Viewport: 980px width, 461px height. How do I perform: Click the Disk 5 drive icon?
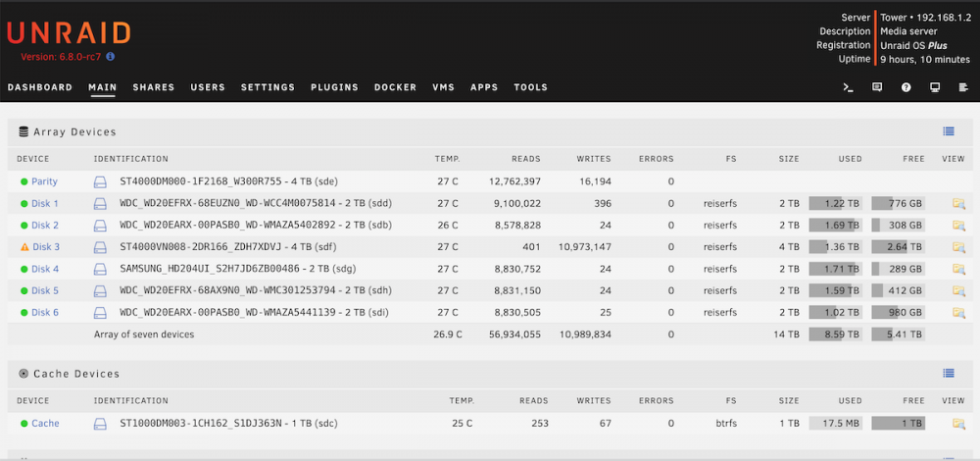coord(101,291)
